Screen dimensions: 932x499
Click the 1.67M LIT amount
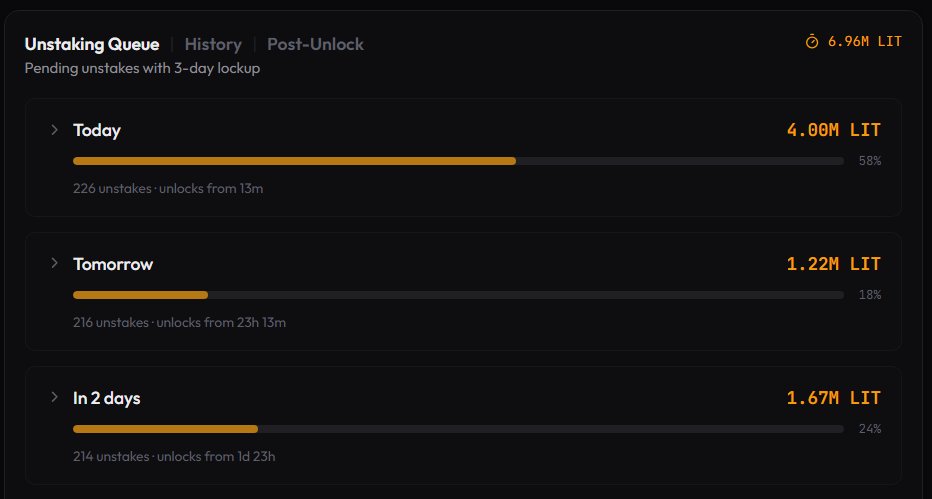coord(833,398)
